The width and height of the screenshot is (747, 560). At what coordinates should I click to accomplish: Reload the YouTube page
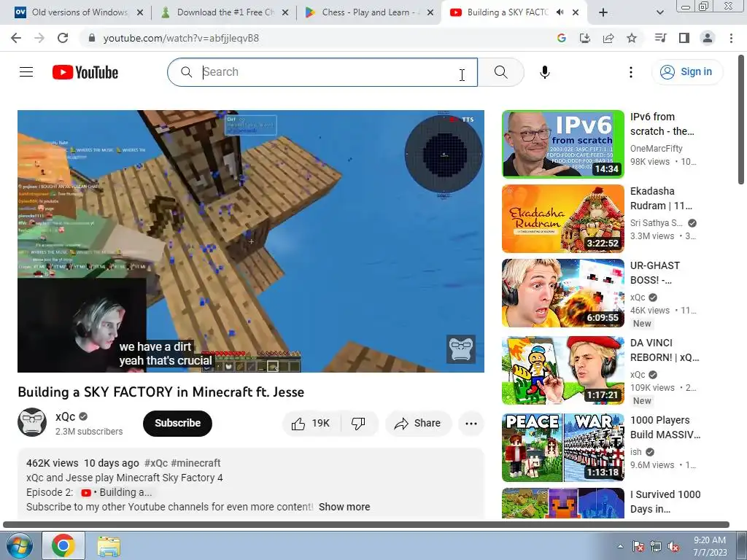pyautogui.click(x=63, y=38)
